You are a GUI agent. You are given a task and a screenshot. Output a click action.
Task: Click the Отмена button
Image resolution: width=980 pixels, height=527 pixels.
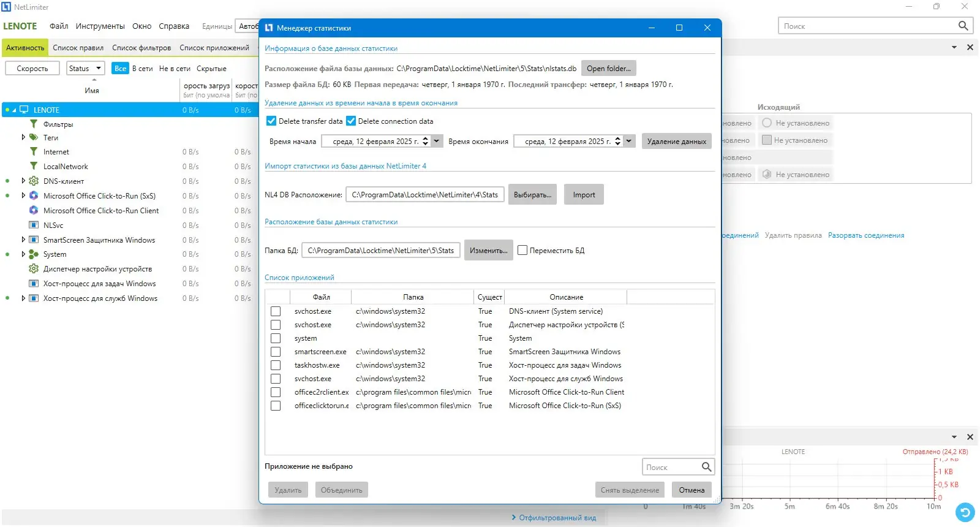(x=692, y=490)
